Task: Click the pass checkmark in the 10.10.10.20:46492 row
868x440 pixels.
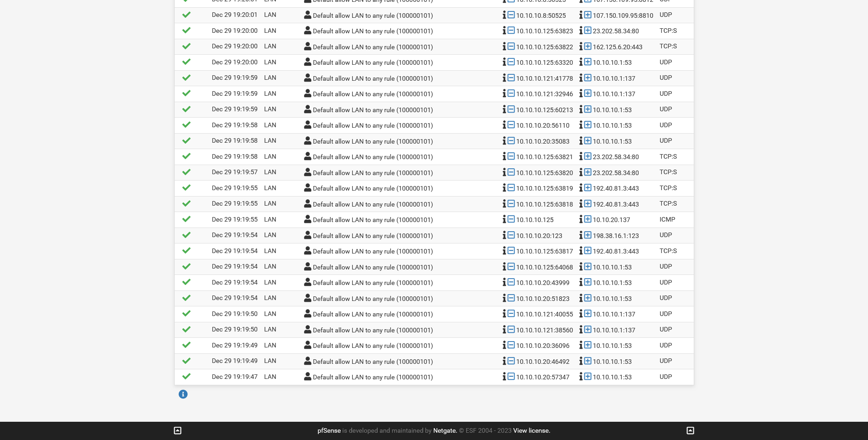Action: point(186,361)
